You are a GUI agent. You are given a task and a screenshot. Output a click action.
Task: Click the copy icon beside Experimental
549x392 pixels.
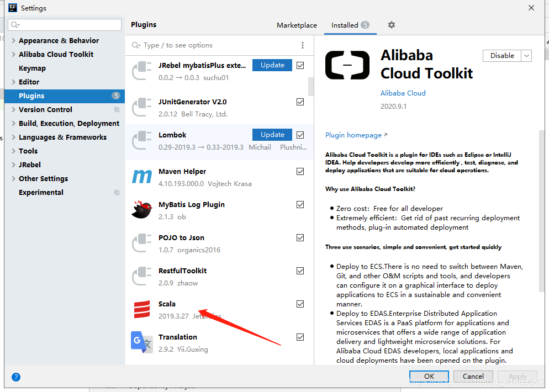tap(117, 193)
